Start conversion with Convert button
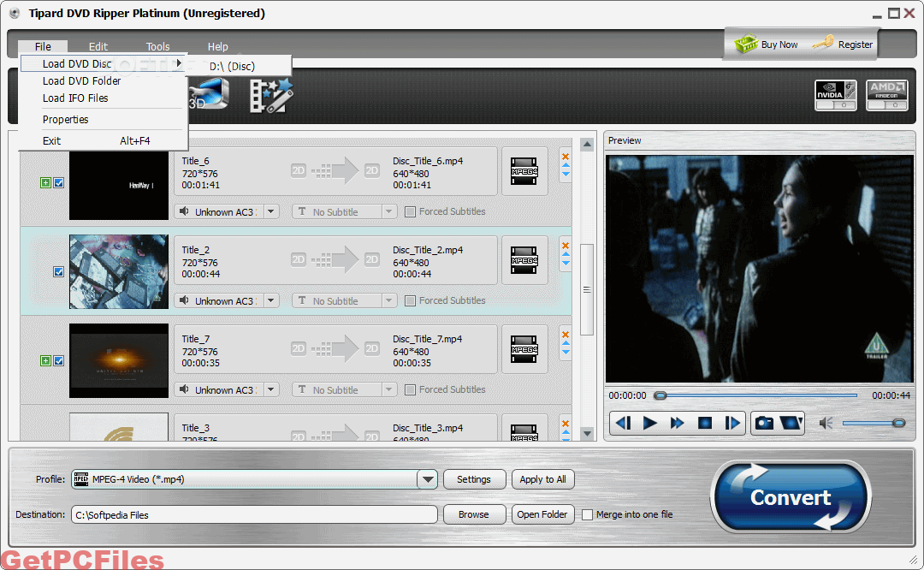This screenshot has width=924, height=570. [791, 497]
